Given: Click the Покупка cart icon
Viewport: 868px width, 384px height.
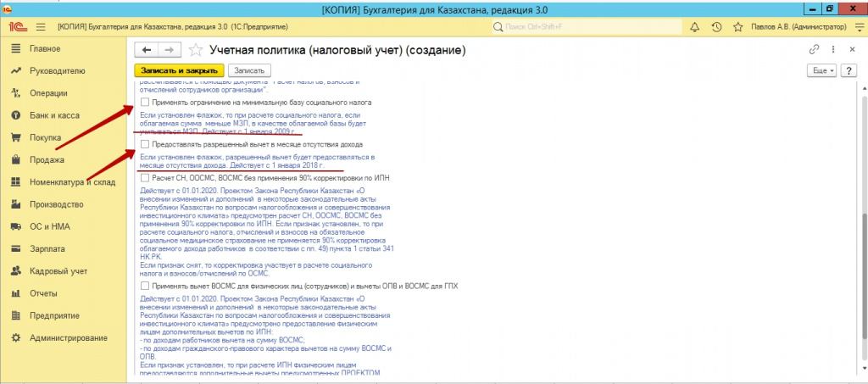Looking at the screenshot, I should [16, 138].
